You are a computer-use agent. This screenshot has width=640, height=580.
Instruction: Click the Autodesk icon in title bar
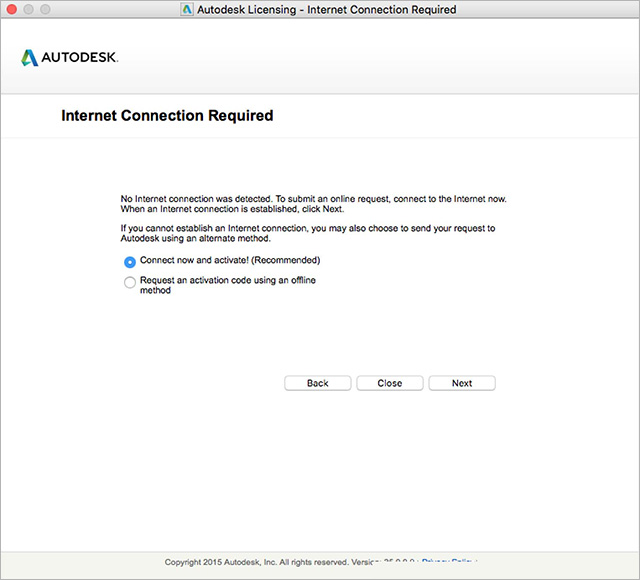187,9
